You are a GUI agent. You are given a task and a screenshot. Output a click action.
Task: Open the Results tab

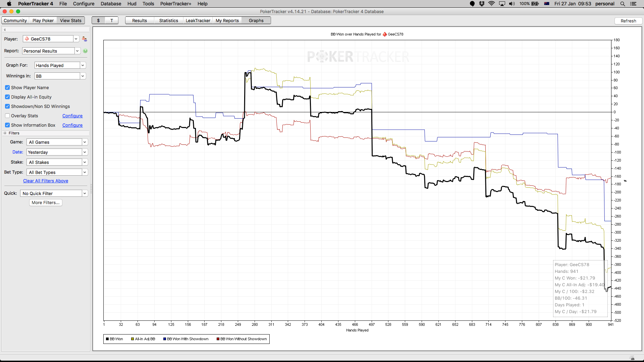tap(140, 20)
